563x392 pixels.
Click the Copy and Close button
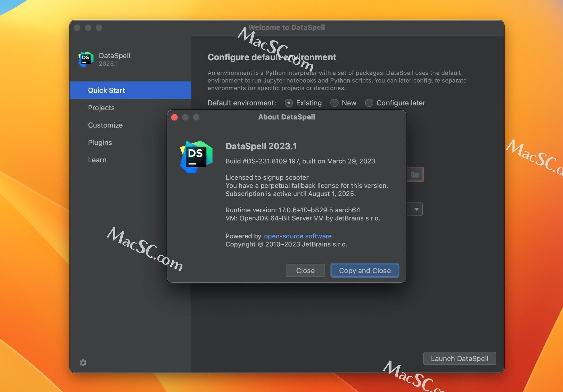pos(365,270)
